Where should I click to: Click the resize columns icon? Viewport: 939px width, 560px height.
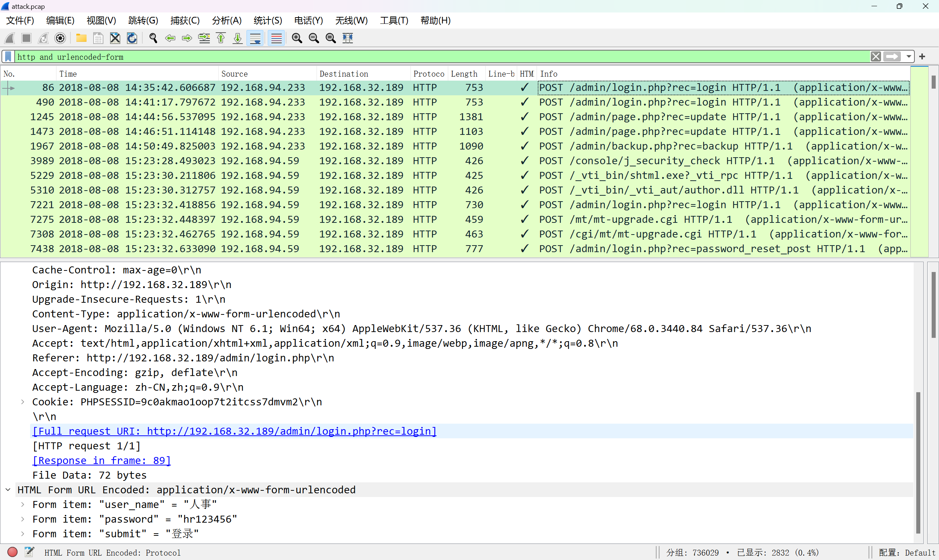(x=347, y=38)
